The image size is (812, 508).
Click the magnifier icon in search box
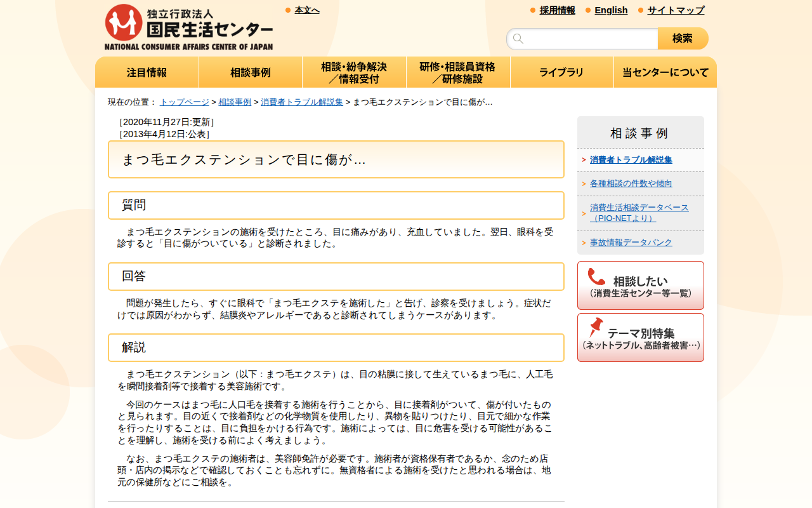point(518,39)
